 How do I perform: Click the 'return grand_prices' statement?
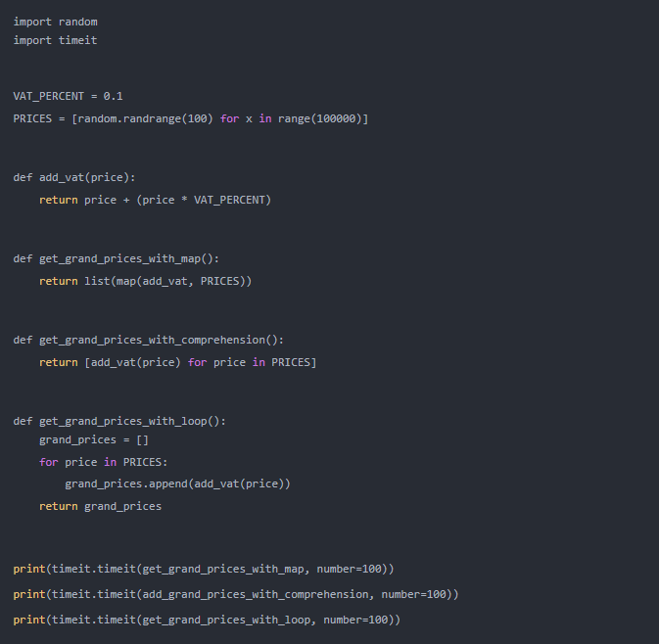[100, 506]
